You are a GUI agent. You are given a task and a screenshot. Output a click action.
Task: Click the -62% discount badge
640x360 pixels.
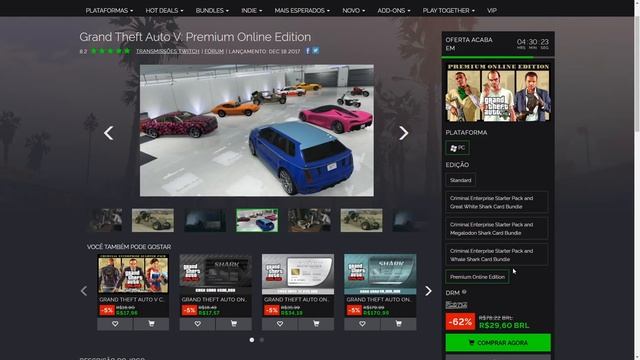click(460, 322)
